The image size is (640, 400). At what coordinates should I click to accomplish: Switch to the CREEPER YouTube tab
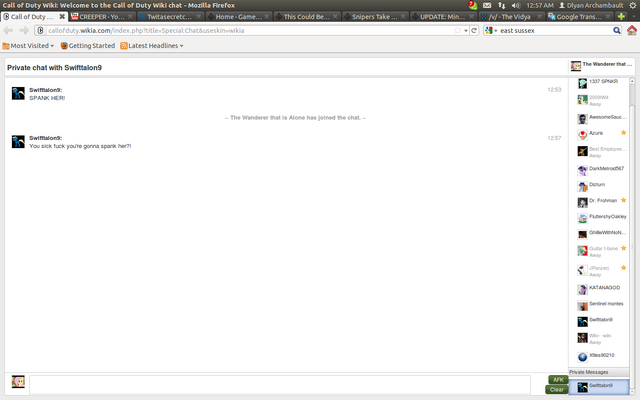(x=102, y=17)
